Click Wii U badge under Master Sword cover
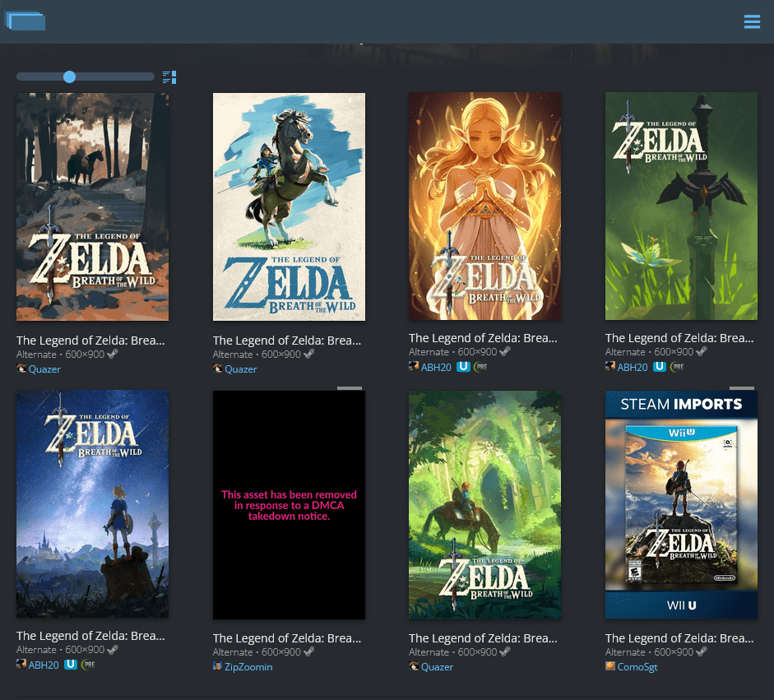This screenshot has height=700, width=774. [660, 367]
